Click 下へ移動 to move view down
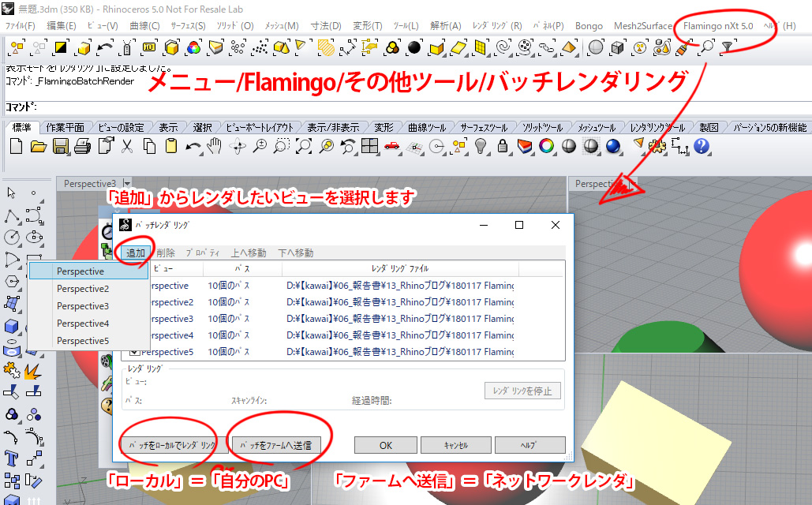 pos(296,252)
